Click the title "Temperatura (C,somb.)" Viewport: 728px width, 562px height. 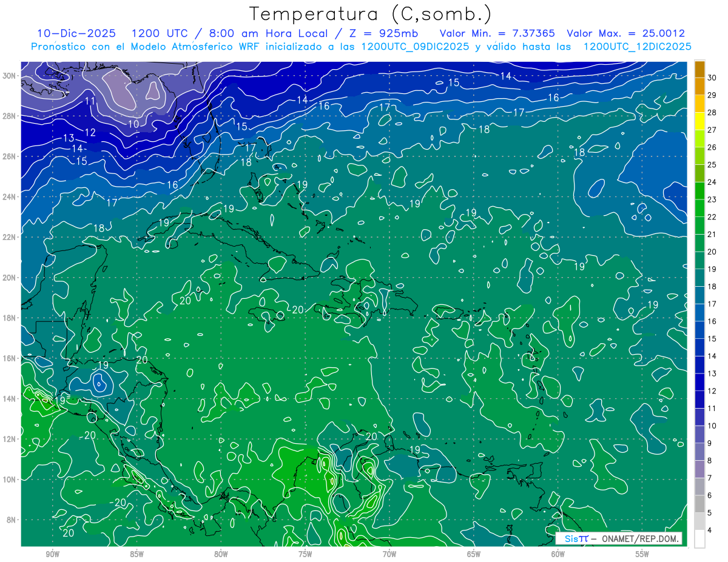(371, 15)
